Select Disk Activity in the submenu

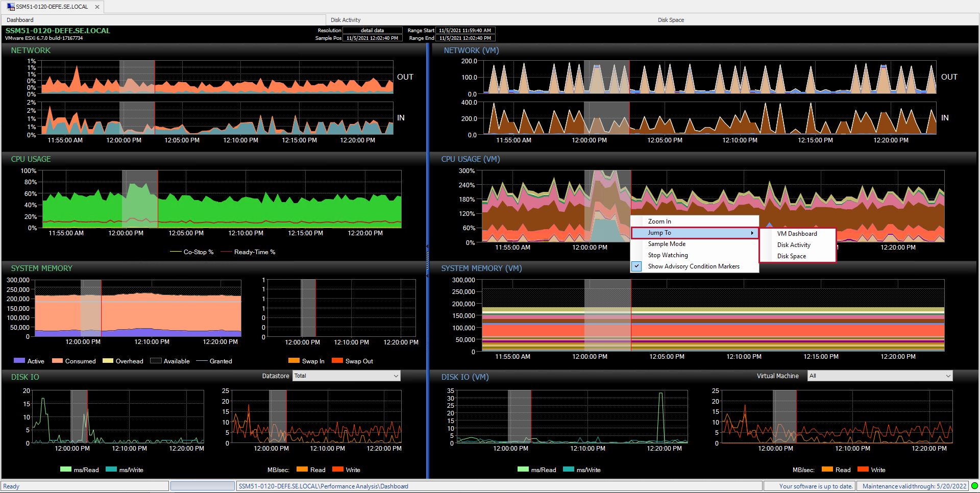[794, 245]
